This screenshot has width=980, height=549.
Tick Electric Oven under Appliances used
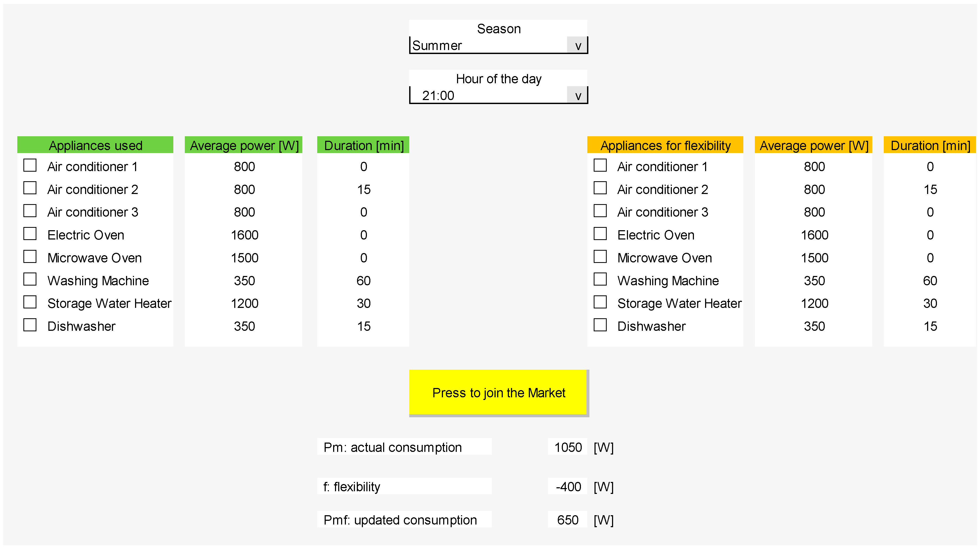pos(30,234)
